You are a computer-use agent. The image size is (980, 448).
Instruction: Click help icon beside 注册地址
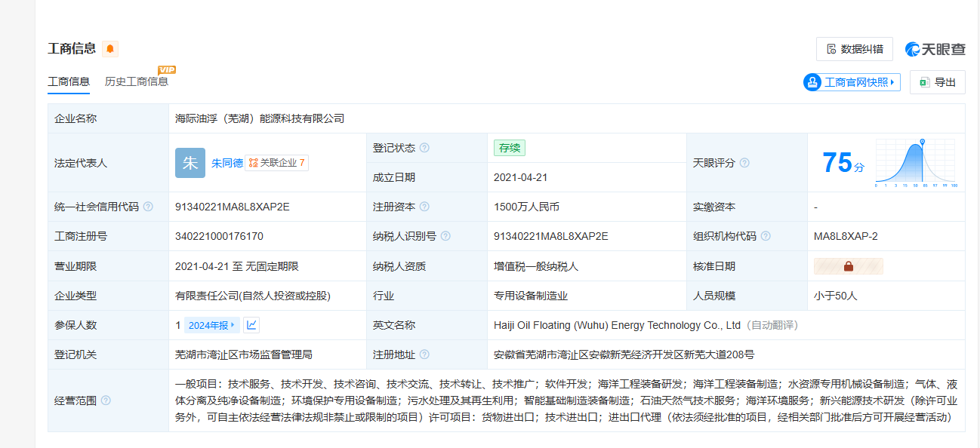(x=424, y=354)
